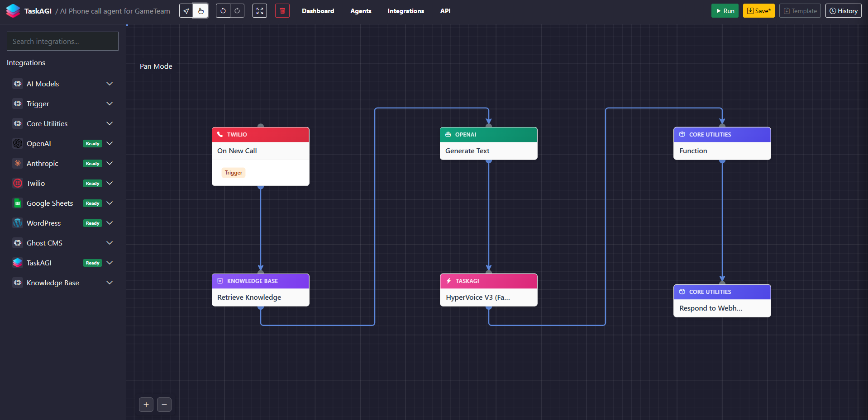Image resolution: width=868 pixels, height=420 pixels.
Task: Open the Dashboard menu
Action: [x=318, y=11]
